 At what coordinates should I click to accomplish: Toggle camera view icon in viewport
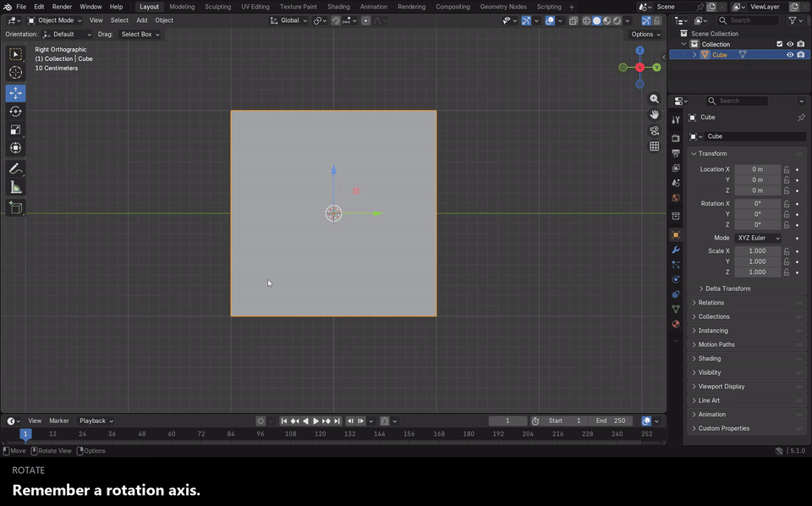pyautogui.click(x=655, y=130)
